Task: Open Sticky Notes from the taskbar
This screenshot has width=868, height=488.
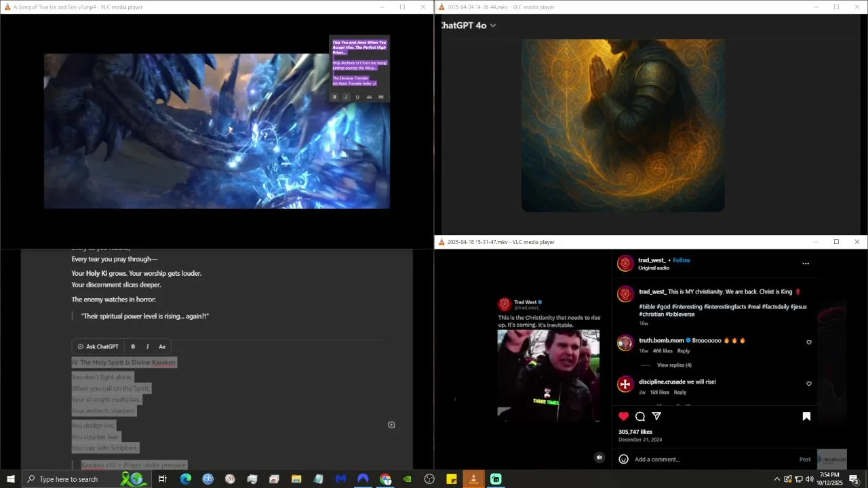Action: (x=452, y=479)
